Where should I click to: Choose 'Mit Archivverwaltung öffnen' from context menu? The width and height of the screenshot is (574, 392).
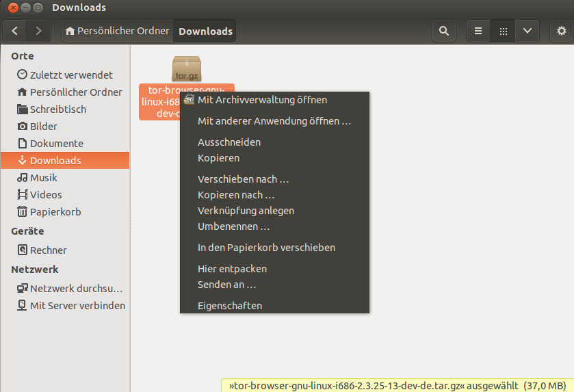[x=262, y=100]
